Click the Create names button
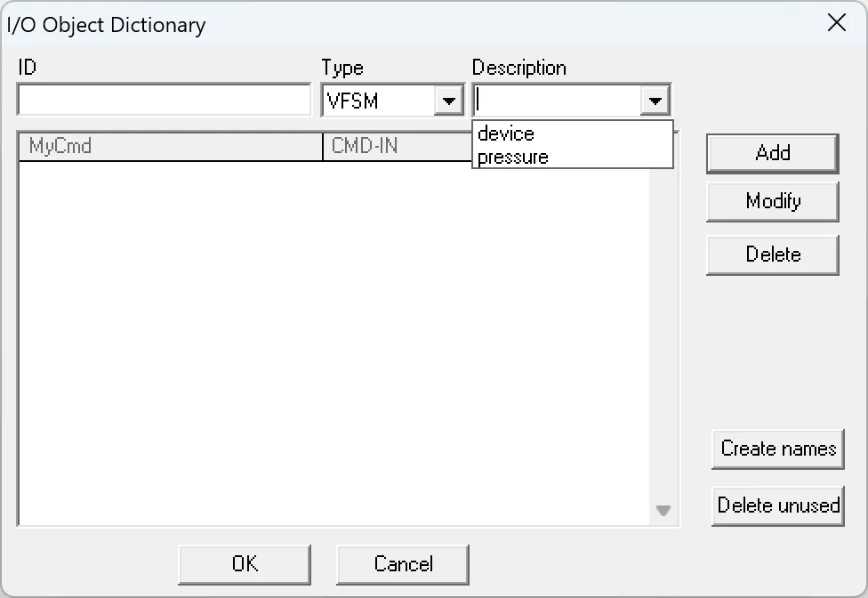The image size is (868, 598). (x=777, y=448)
